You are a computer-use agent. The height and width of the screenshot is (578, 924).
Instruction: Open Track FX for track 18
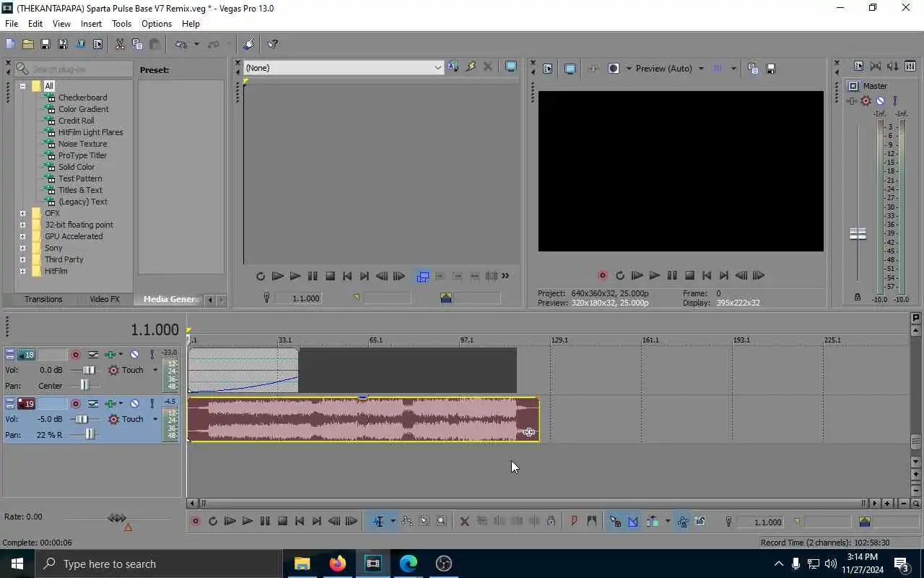tap(110, 355)
